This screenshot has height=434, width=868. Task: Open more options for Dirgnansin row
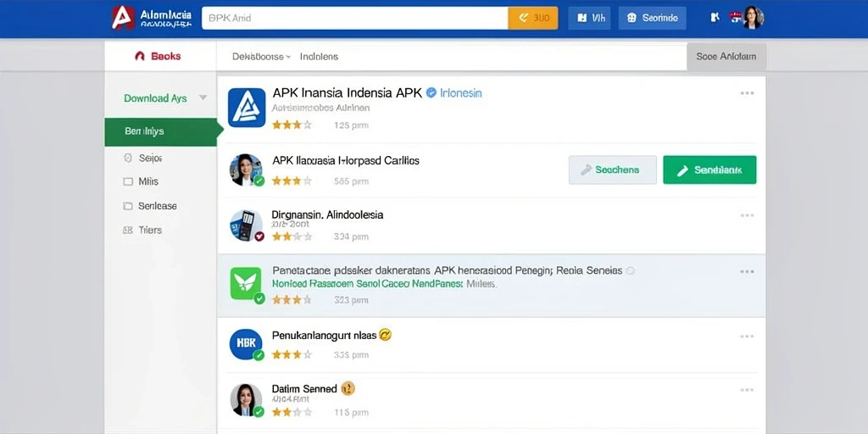tap(748, 215)
